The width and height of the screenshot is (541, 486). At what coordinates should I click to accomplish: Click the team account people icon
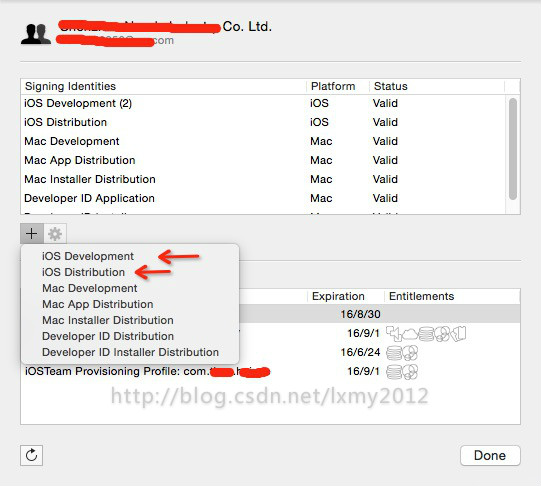pyautogui.click(x=36, y=34)
